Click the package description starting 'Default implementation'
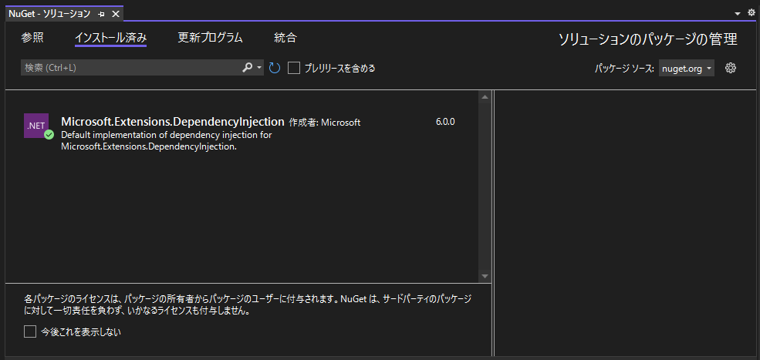Viewport: 760px width, 360px height. [166, 141]
